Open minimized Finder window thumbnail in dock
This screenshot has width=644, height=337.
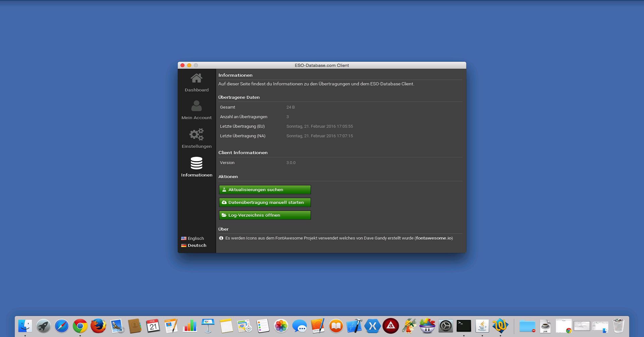(x=600, y=327)
